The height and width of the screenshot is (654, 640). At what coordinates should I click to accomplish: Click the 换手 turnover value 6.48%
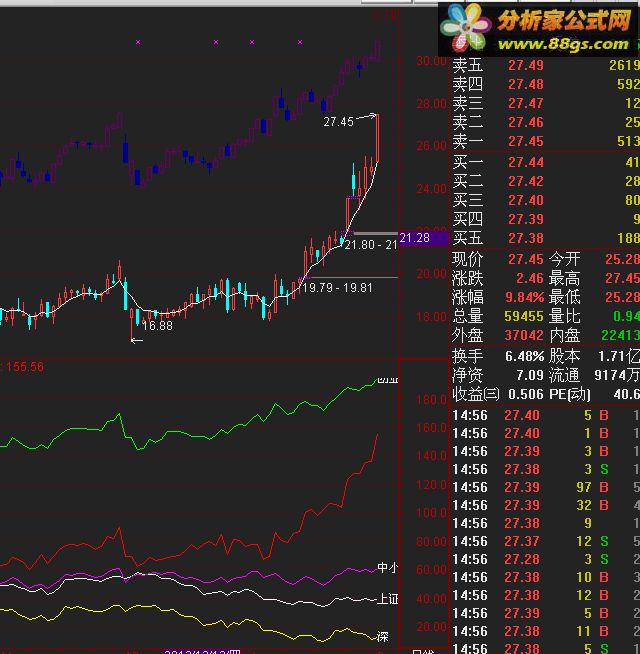point(524,356)
